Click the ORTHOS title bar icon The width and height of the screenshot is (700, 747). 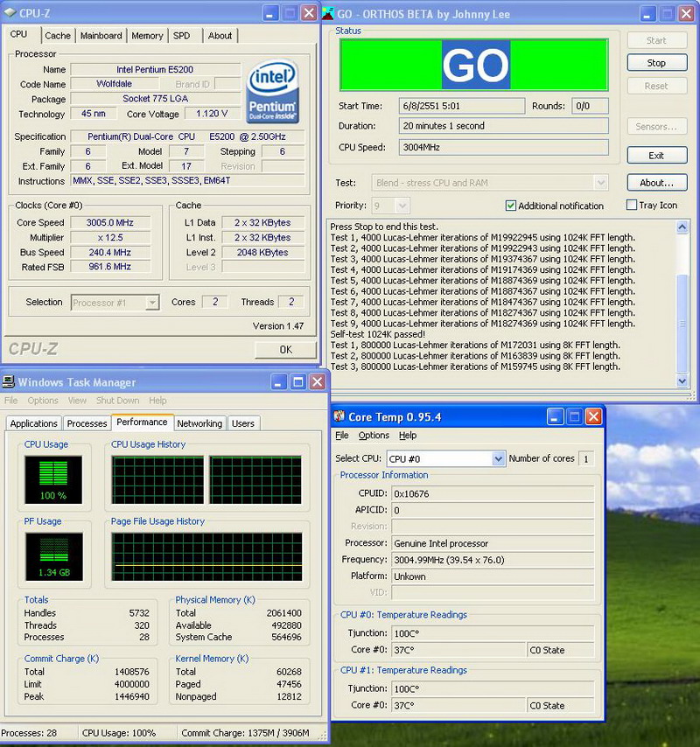click(328, 13)
